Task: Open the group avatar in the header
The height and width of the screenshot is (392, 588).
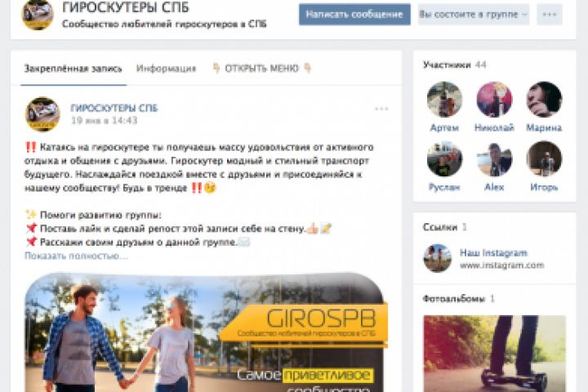Action: click(38, 14)
